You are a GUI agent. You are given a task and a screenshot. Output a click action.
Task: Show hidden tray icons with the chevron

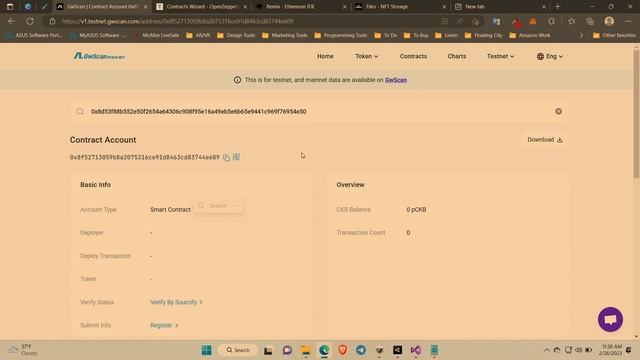(x=547, y=350)
